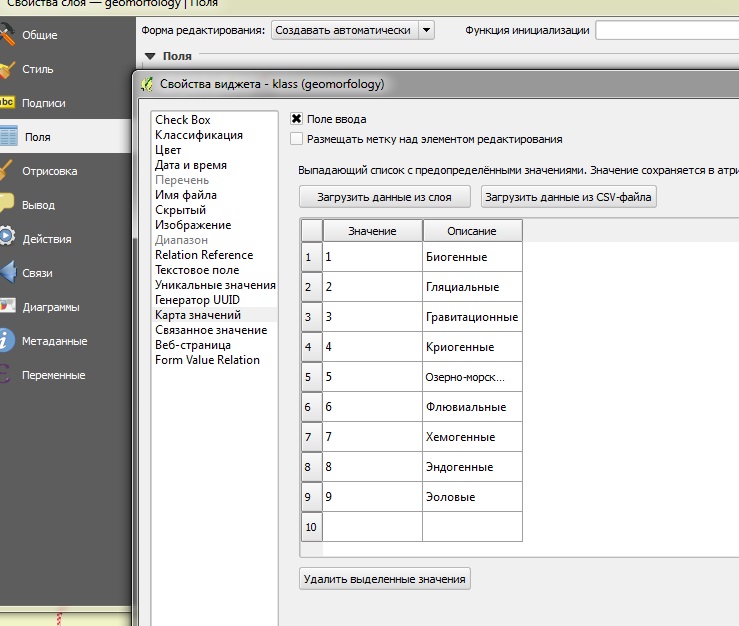The image size is (739, 626).
Task: Open the Связи joins icon
Action: click(x=8, y=273)
